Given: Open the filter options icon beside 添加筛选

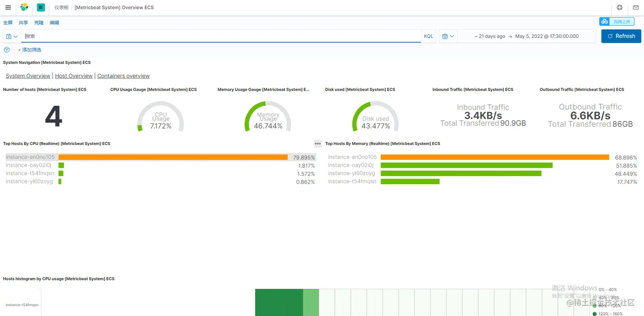Looking at the screenshot, I should pyautogui.click(x=7, y=50).
